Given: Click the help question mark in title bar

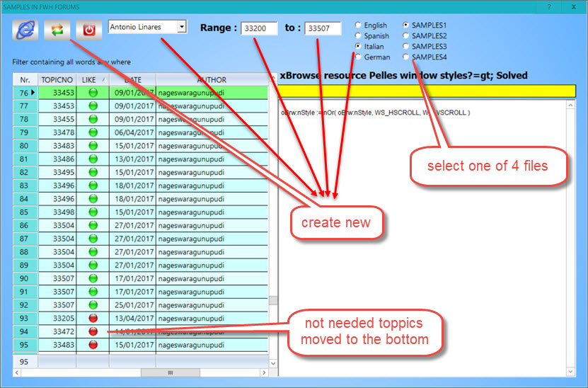Looking at the screenshot, I should click(549, 7).
